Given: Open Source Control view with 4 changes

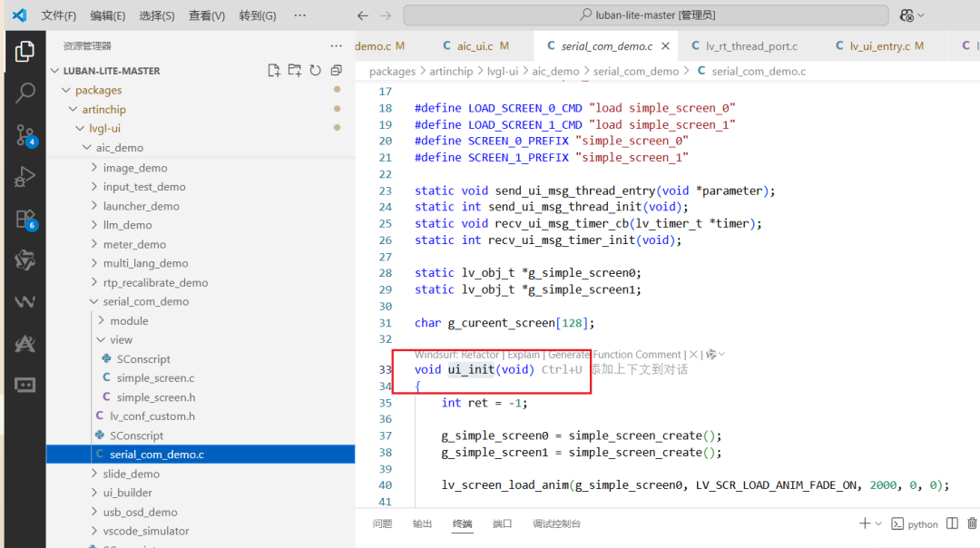Looking at the screenshot, I should pos(25,135).
